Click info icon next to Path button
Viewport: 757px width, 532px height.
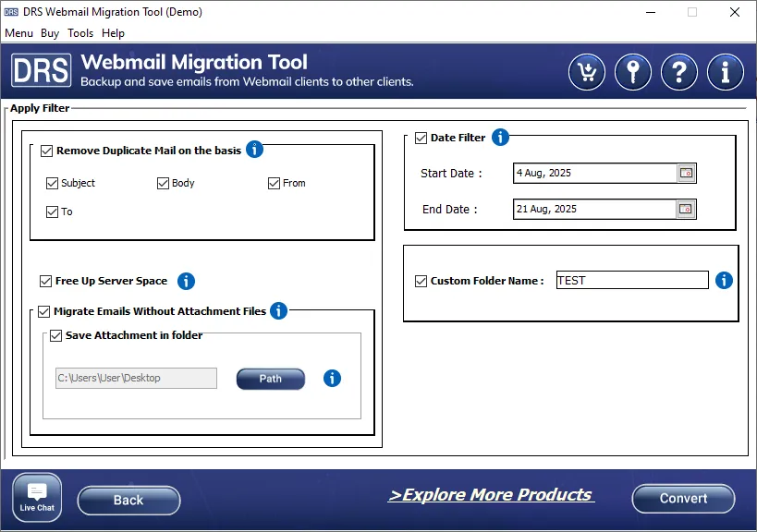332,378
